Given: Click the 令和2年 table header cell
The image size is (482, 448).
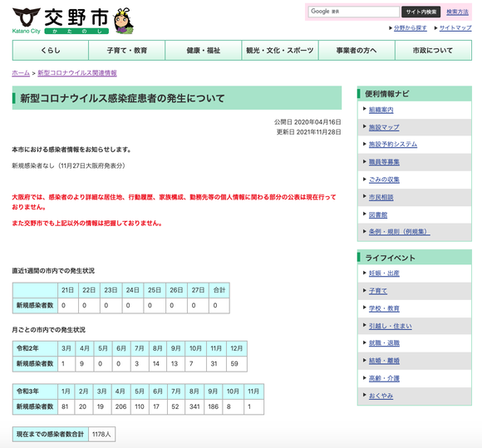Looking at the screenshot, I should 35,349.
